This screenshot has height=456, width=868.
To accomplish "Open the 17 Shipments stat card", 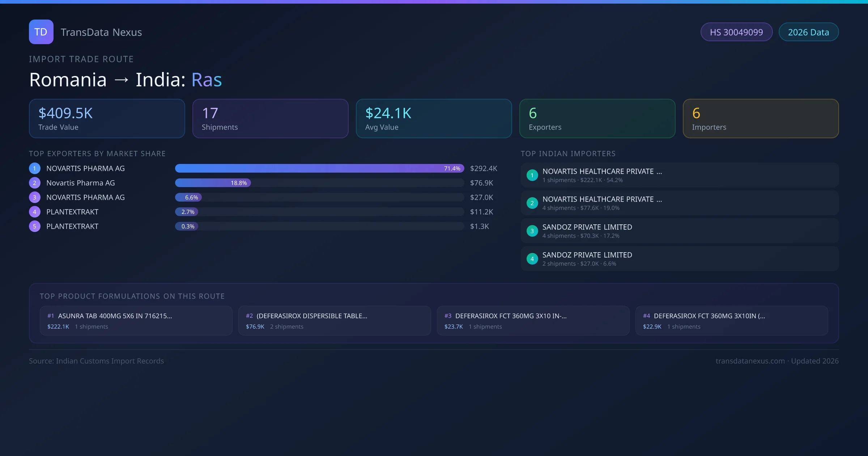I will (x=270, y=118).
